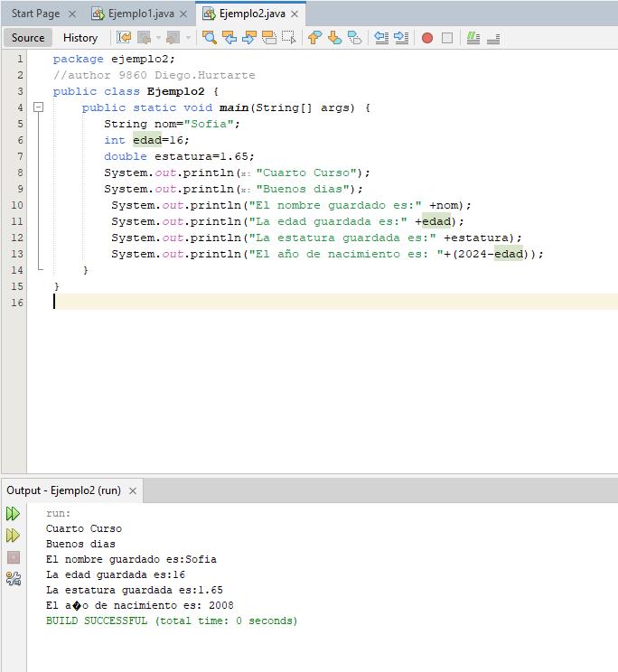
Task: Click the Shift Line Left icon
Action: (381, 38)
